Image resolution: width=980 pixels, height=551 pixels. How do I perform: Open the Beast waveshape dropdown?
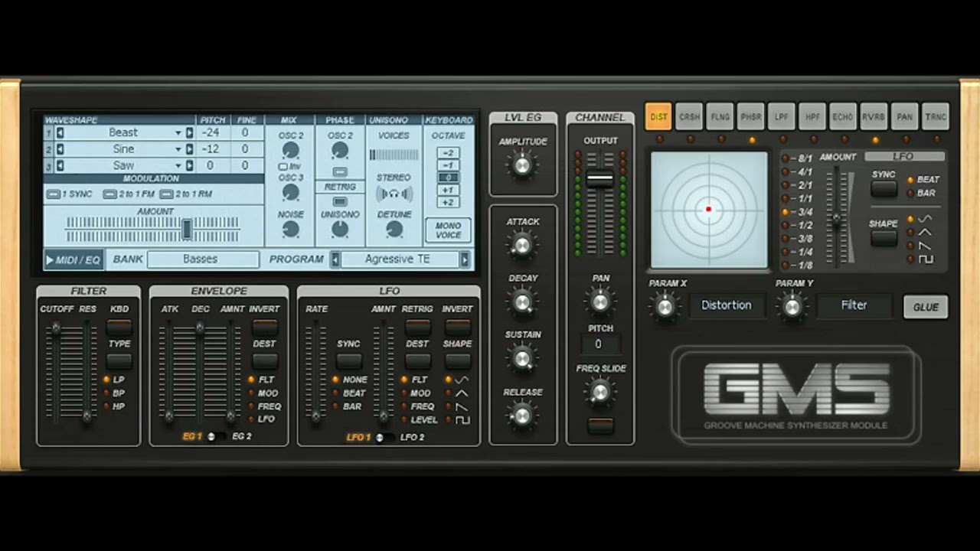(178, 133)
